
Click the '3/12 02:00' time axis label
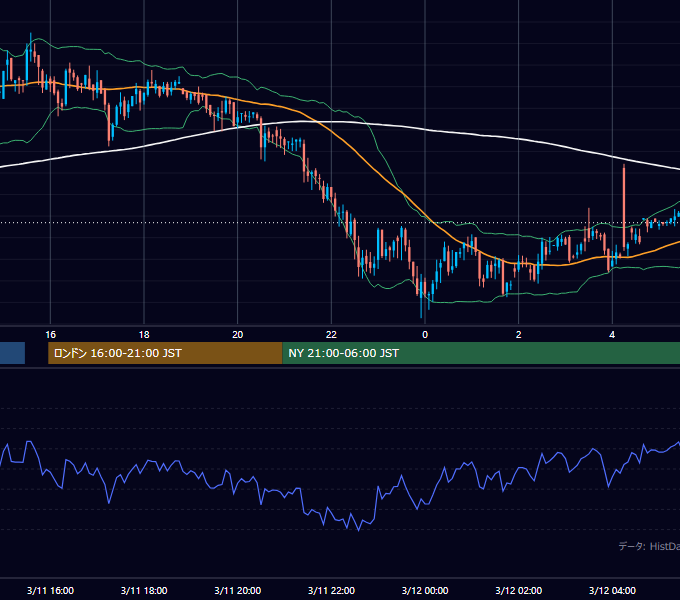tap(519, 590)
